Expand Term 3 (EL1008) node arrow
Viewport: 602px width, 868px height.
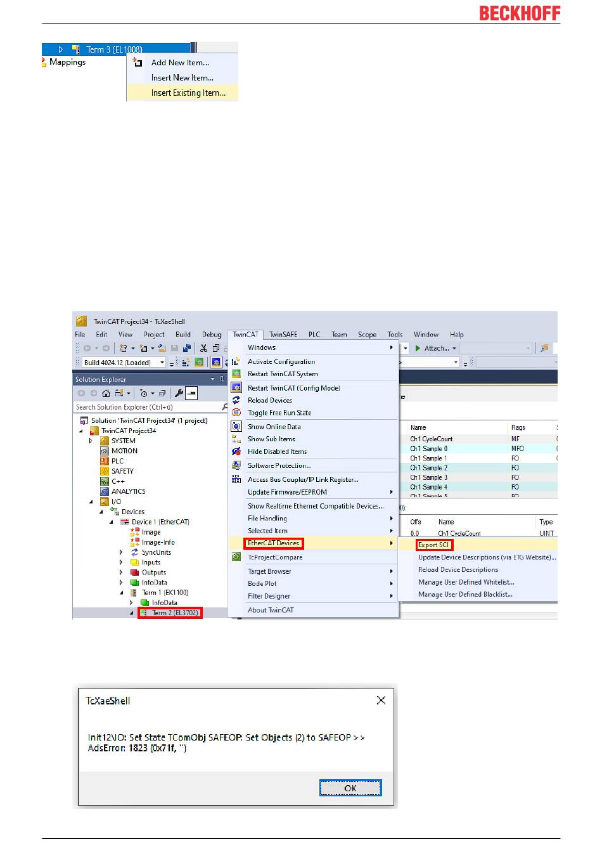(x=61, y=49)
